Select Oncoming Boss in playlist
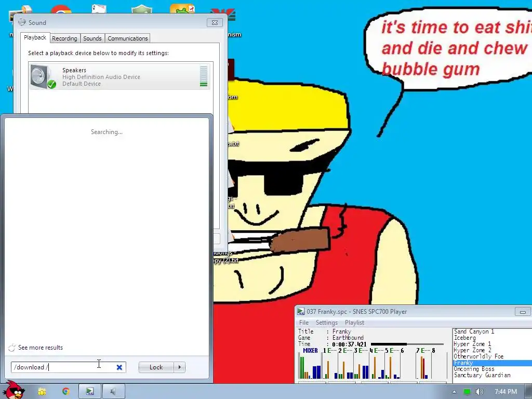The image size is (532, 399). [474, 369]
